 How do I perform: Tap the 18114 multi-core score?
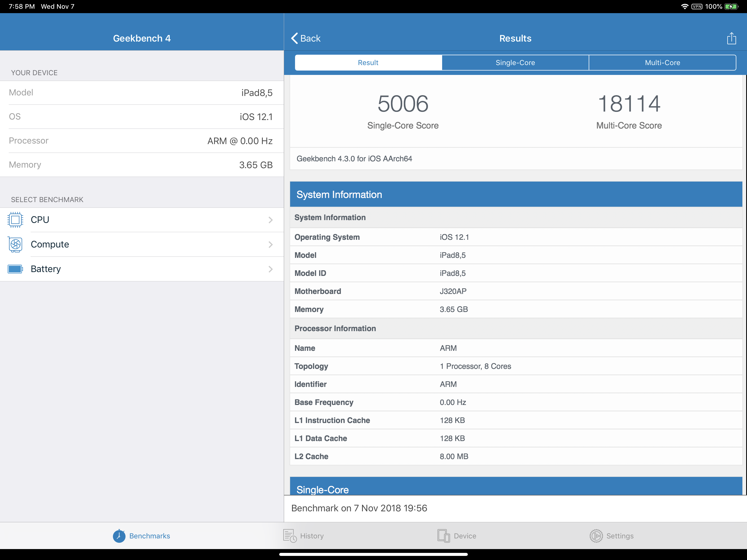[629, 103]
